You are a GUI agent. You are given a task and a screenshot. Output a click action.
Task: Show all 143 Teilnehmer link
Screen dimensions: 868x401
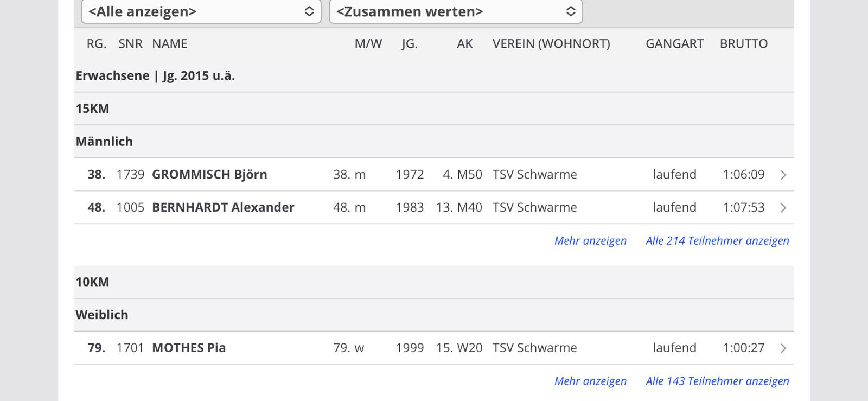click(x=717, y=381)
